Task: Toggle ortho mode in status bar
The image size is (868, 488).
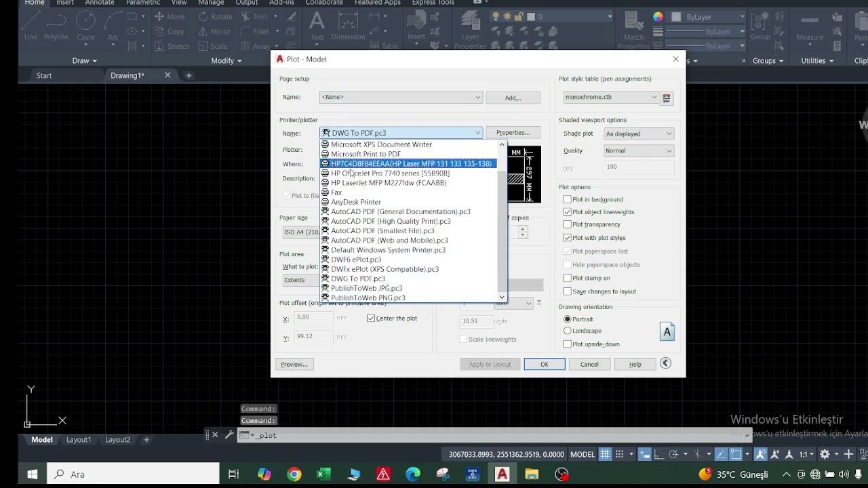Action: (658, 454)
